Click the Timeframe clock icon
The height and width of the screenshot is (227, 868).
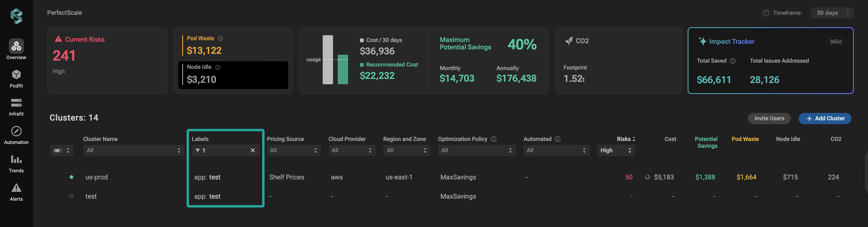[x=766, y=13]
